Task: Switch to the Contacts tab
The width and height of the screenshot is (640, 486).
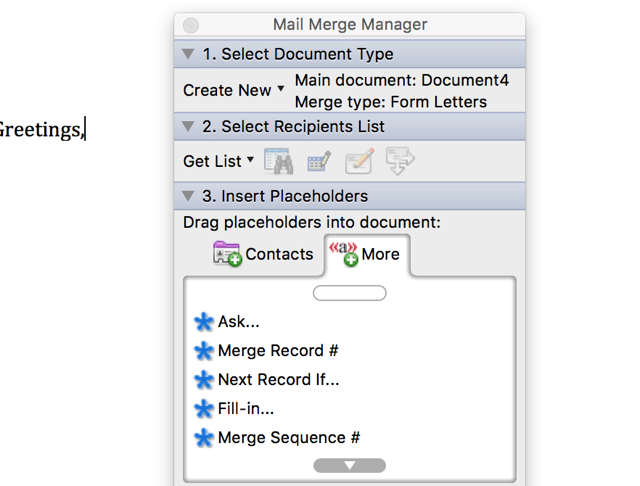Action: click(263, 254)
